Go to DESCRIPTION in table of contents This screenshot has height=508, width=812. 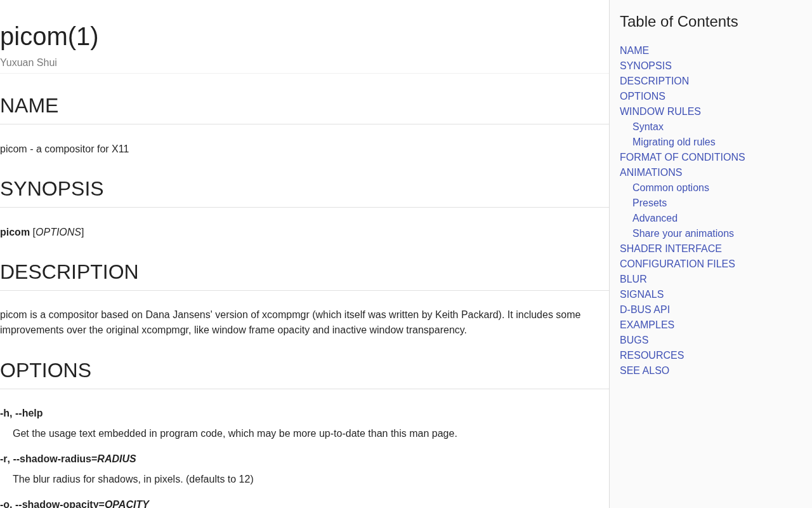(654, 81)
